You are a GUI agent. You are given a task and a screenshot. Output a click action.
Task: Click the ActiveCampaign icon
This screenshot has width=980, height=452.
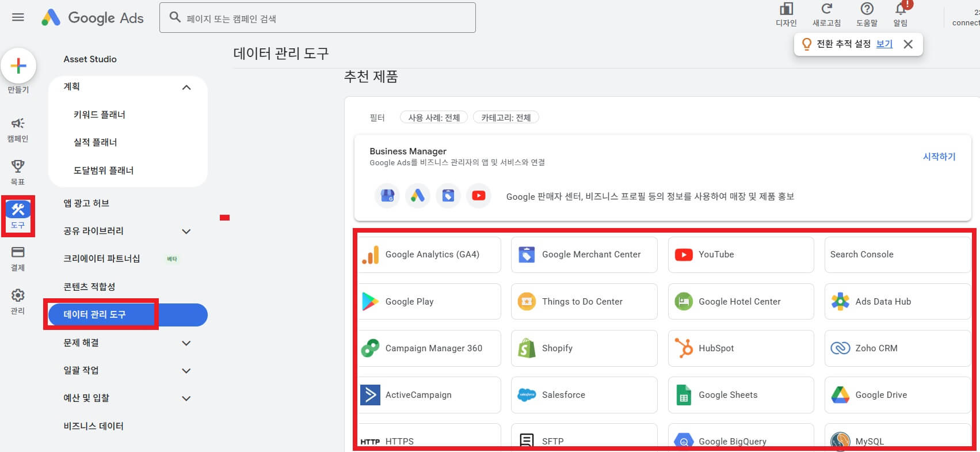click(370, 395)
